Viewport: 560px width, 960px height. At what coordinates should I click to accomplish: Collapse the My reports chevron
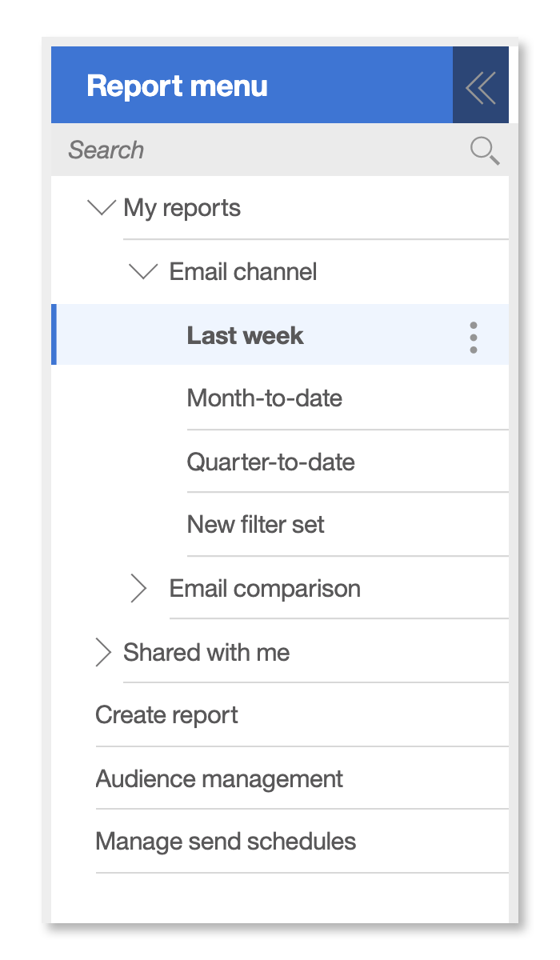pyautogui.click(x=101, y=208)
